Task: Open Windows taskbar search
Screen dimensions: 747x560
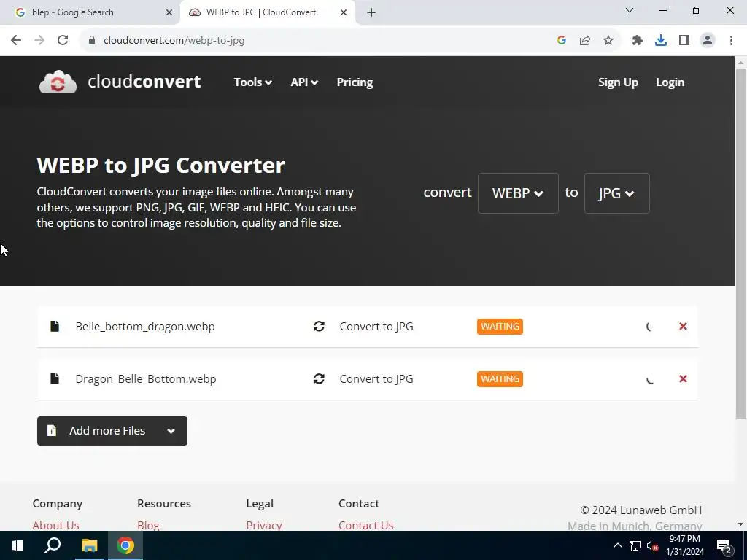Action: click(x=53, y=545)
